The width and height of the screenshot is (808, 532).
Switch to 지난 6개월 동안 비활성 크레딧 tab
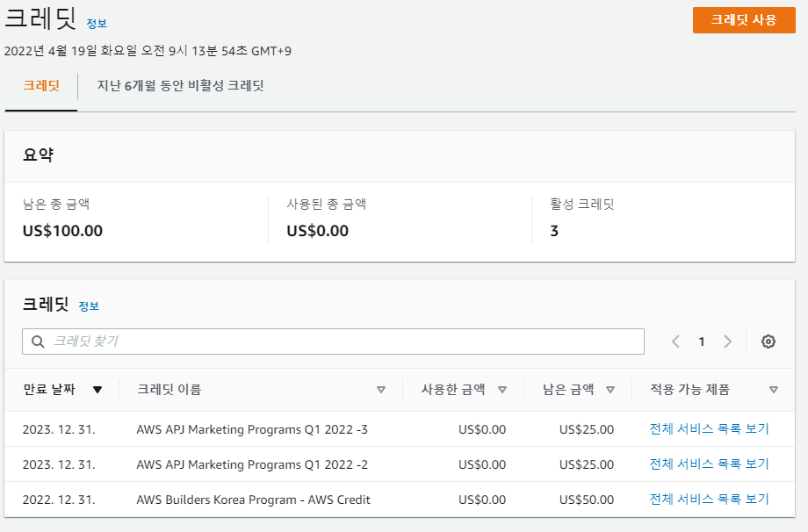point(180,85)
